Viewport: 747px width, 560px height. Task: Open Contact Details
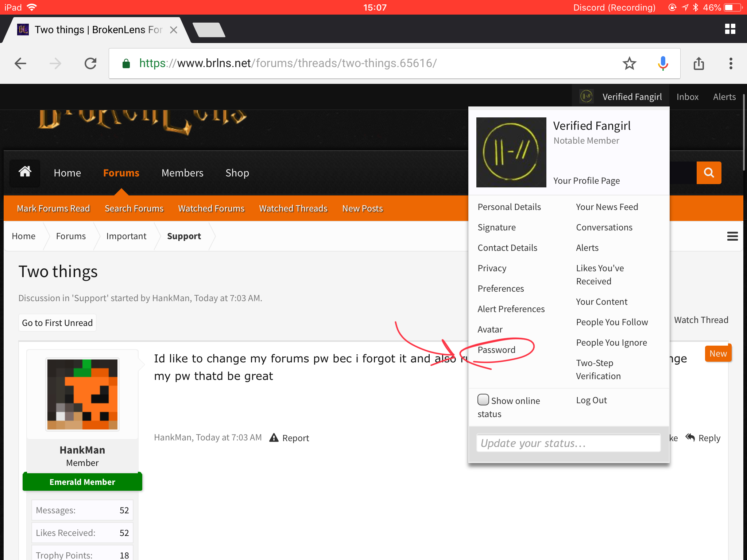tap(507, 248)
